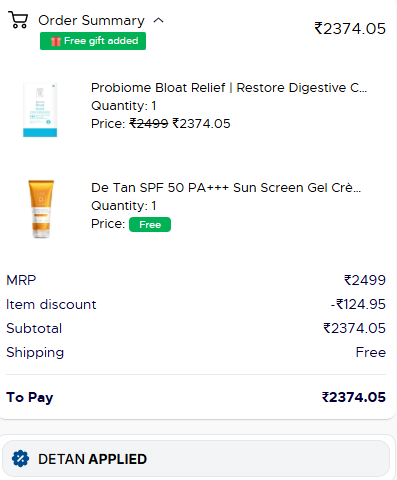Click the Item discount -₹124.95 value

pos(358,304)
